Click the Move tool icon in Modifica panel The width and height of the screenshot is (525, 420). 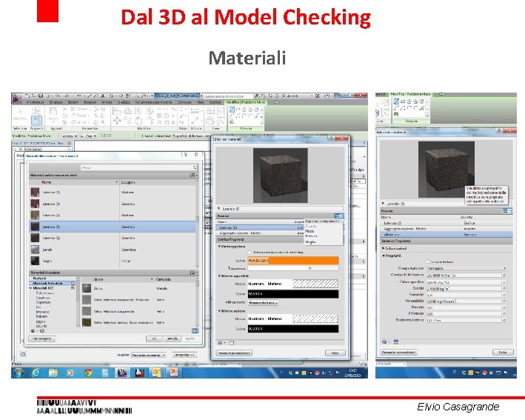[117, 121]
